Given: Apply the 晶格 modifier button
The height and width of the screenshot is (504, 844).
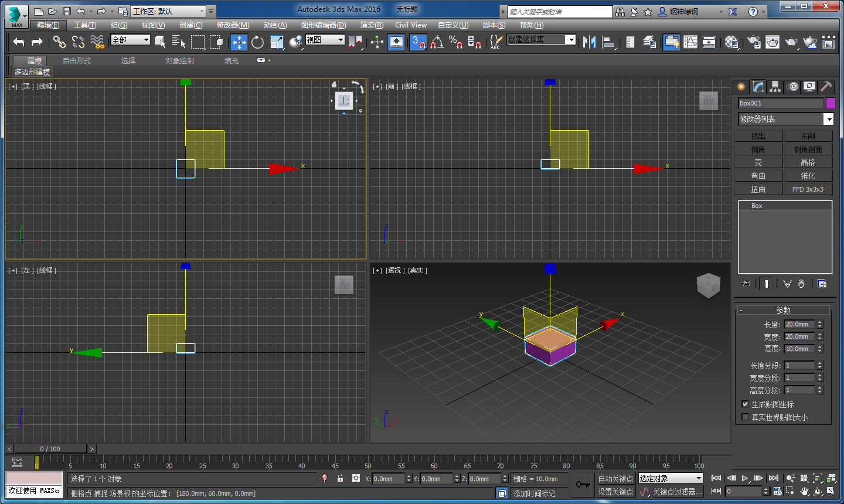Looking at the screenshot, I should pos(808,162).
